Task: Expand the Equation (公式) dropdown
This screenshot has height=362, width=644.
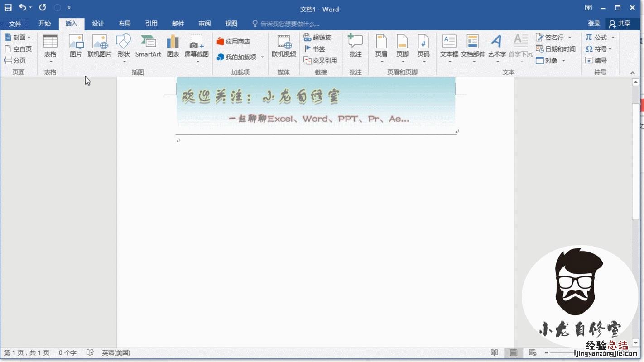Action: click(x=613, y=38)
